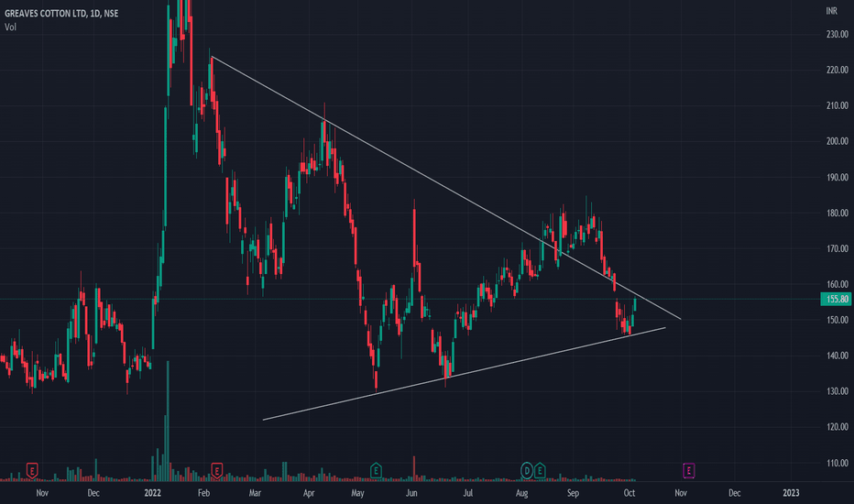The width and height of the screenshot is (854, 504).
Task: Click the Jul label on time axis
Action: coord(467,493)
